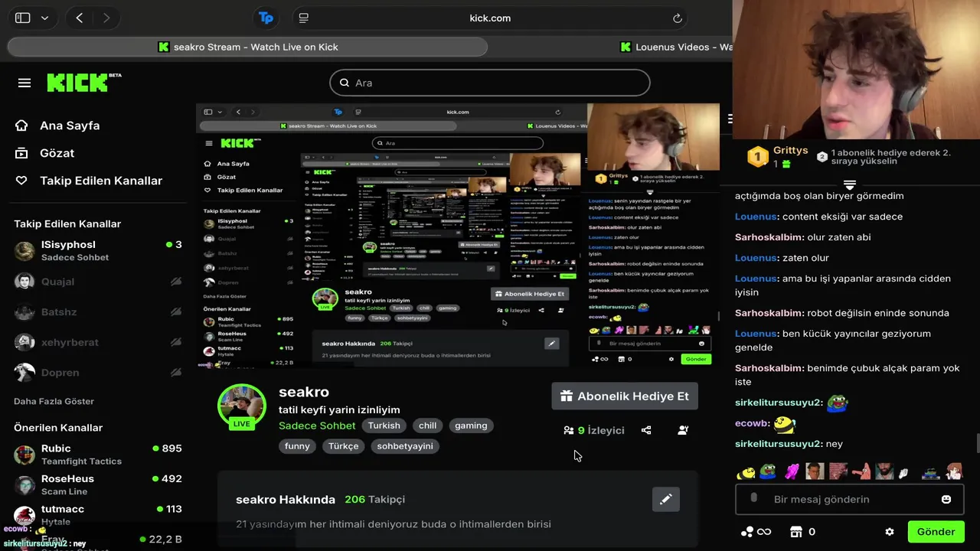Show the Safari sidebar
The width and height of the screenshot is (980, 551).
tap(23, 18)
